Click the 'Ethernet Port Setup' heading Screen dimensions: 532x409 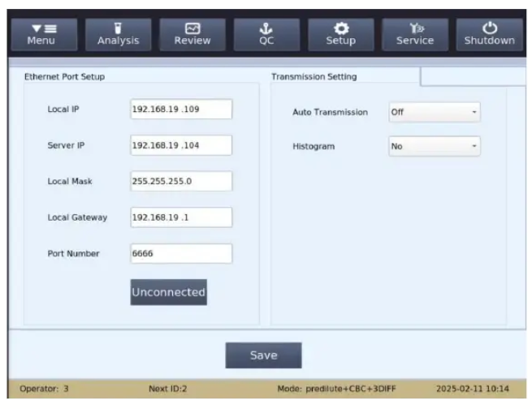click(x=64, y=77)
